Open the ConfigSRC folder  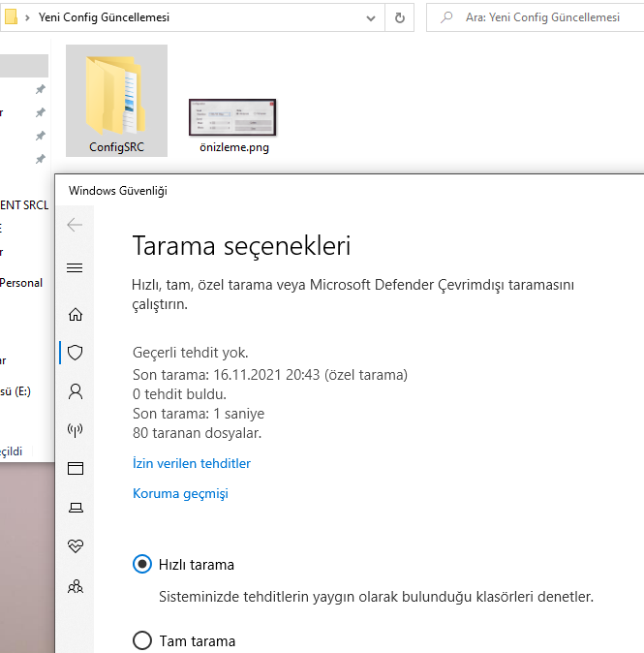pos(116,101)
